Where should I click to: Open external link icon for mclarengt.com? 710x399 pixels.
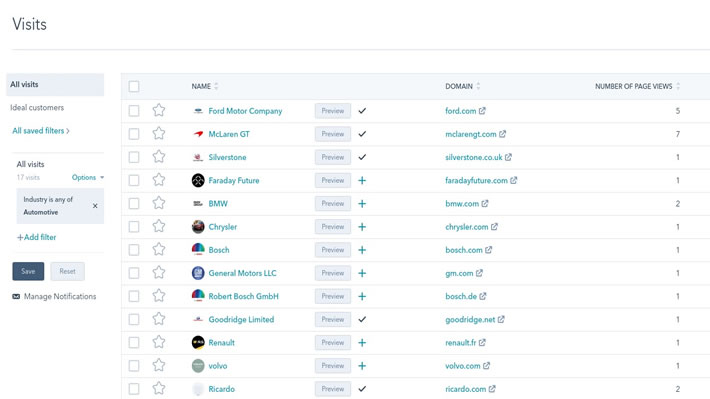(502, 134)
